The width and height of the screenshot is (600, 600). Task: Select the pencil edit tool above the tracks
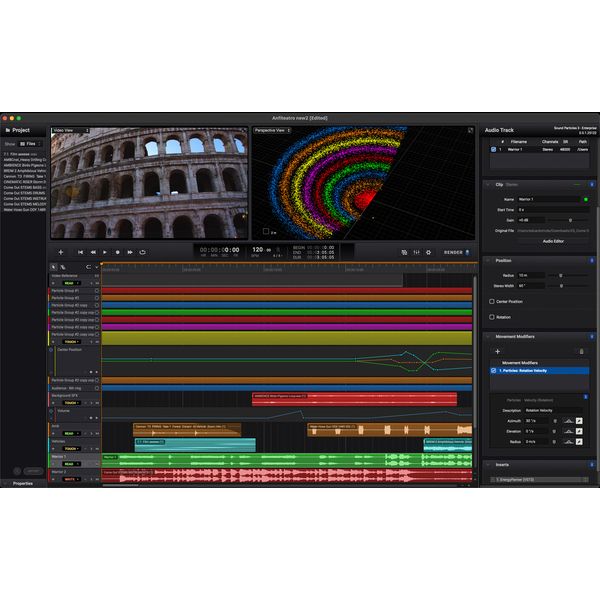(63, 267)
